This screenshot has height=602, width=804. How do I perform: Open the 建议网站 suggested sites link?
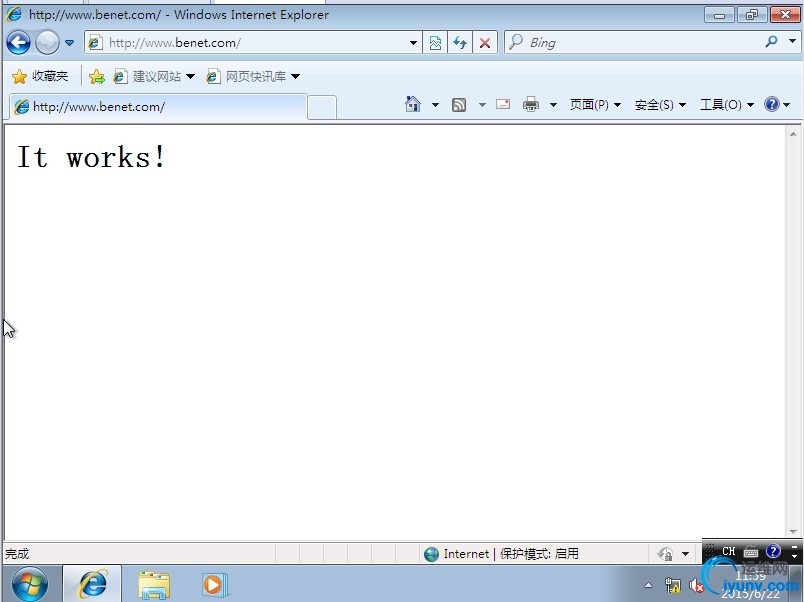(148, 76)
